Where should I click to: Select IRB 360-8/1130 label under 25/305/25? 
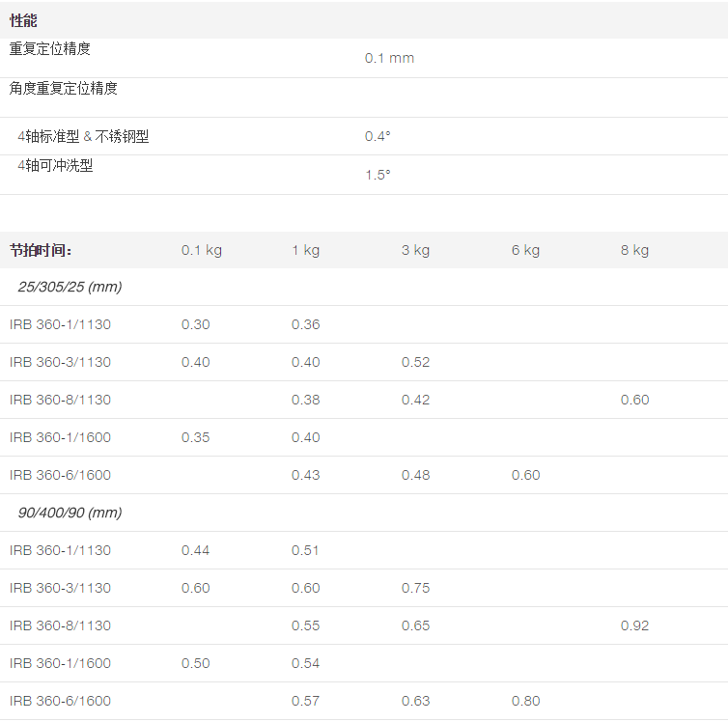point(61,400)
